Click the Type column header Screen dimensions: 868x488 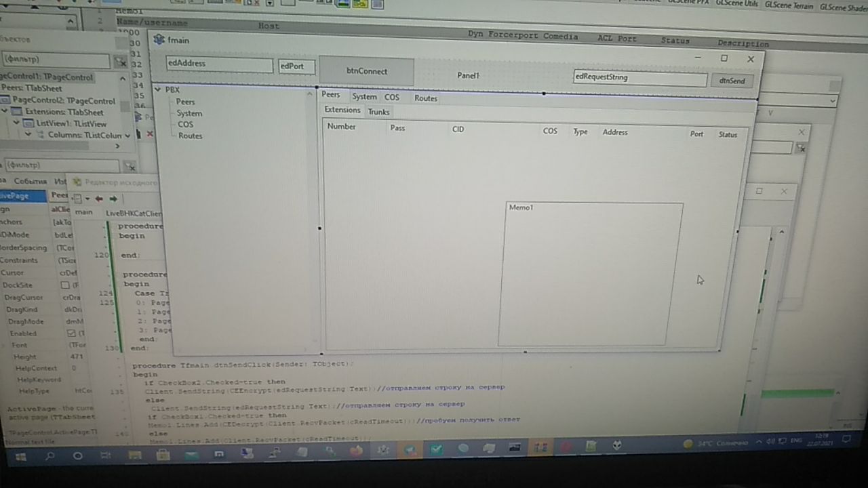pyautogui.click(x=580, y=132)
